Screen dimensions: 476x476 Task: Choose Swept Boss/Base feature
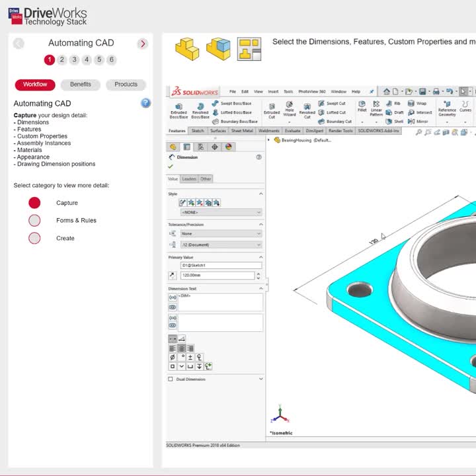pos(232,103)
